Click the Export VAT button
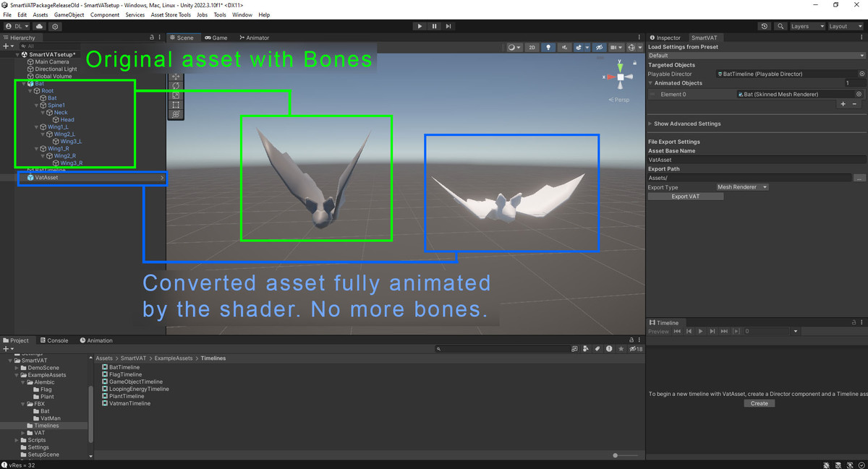Screen dimensions: 868x469 (x=685, y=197)
